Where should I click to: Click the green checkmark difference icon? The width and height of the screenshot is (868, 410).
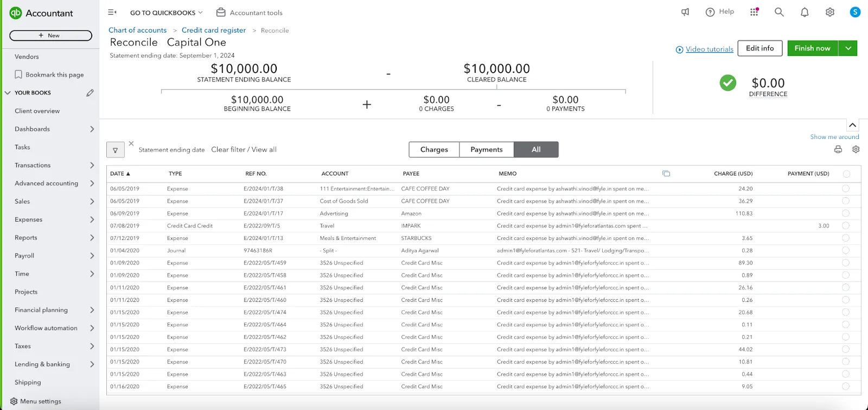click(728, 83)
